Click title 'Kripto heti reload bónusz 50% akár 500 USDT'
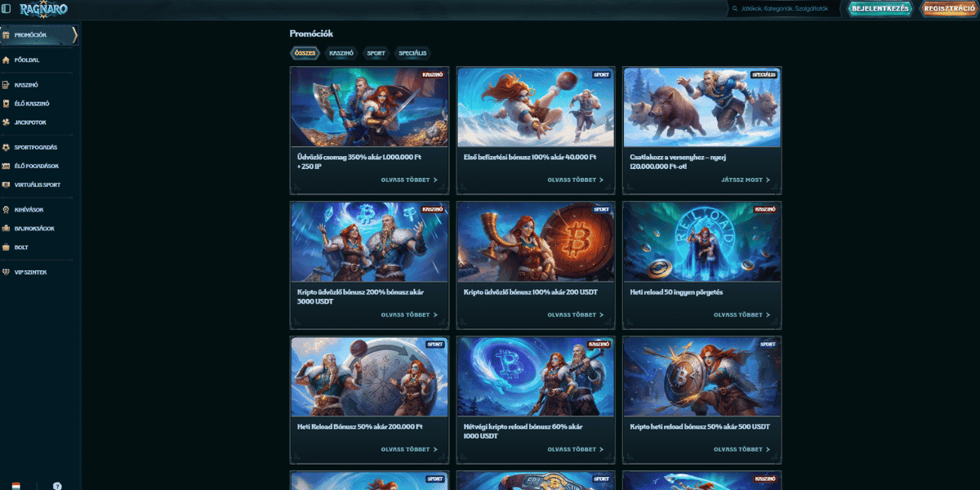Viewport: 980px width, 490px height. (700, 426)
